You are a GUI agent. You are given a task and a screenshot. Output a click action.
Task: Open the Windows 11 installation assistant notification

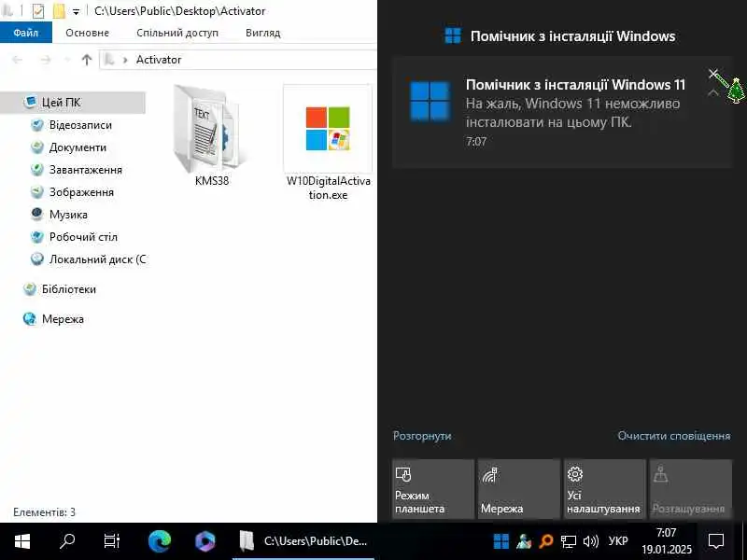pyautogui.click(x=562, y=112)
